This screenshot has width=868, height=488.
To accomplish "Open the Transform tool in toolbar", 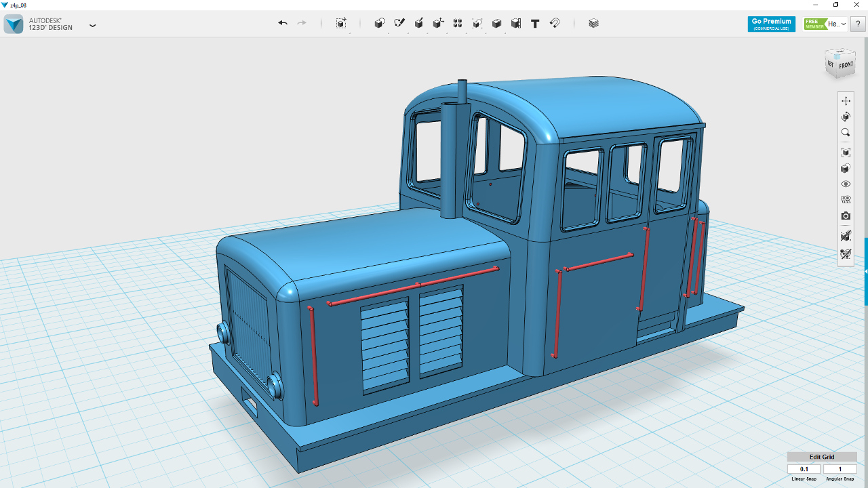I will [341, 23].
